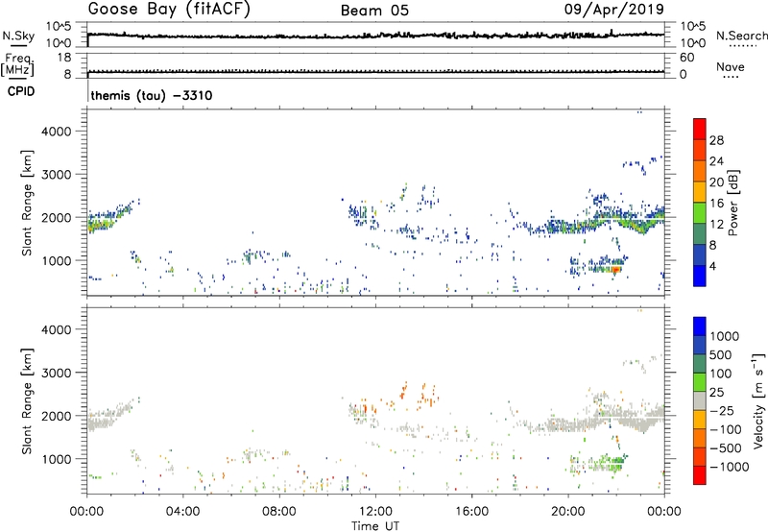Click the '12:00' time tick label
768x532 pixels.
(x=375, y=512)
